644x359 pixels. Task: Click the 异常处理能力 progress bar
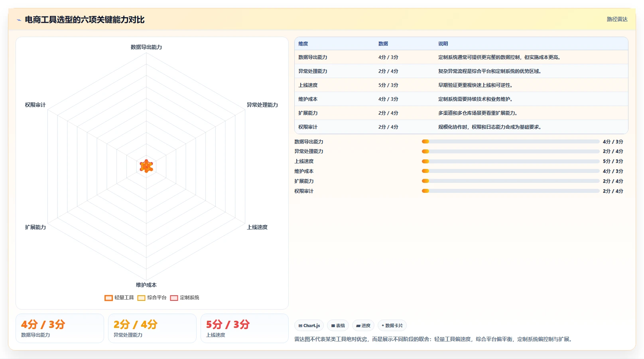(x=511, y=151)
